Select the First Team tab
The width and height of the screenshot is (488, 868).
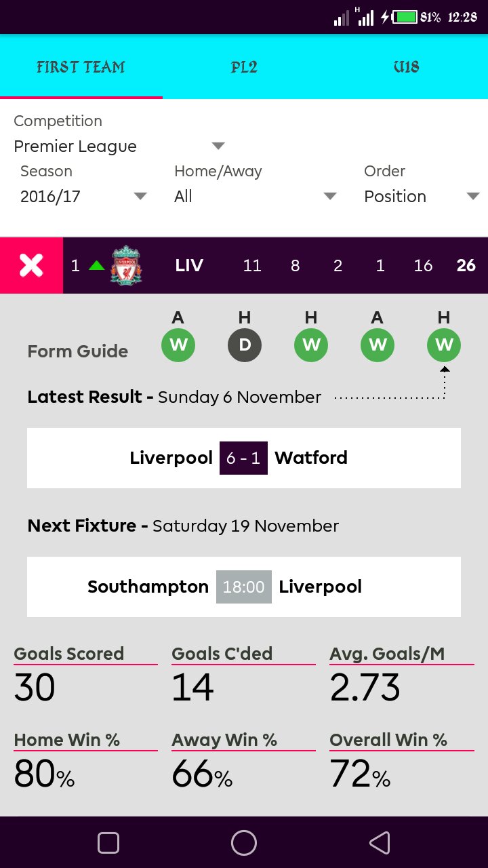point(81,67)
